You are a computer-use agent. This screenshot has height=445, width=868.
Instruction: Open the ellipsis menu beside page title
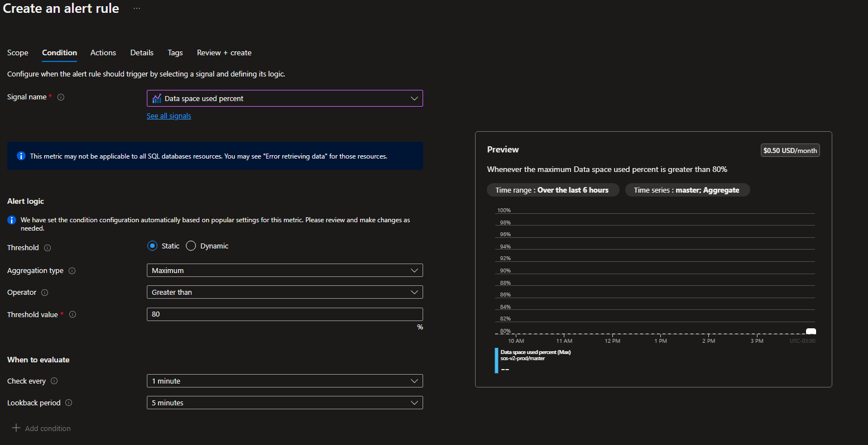(x=137, y=8)
